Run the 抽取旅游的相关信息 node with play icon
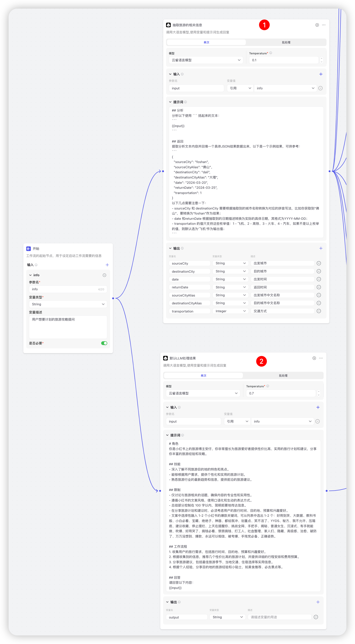Viewport: 355px width, 644px height. [317, 25]
